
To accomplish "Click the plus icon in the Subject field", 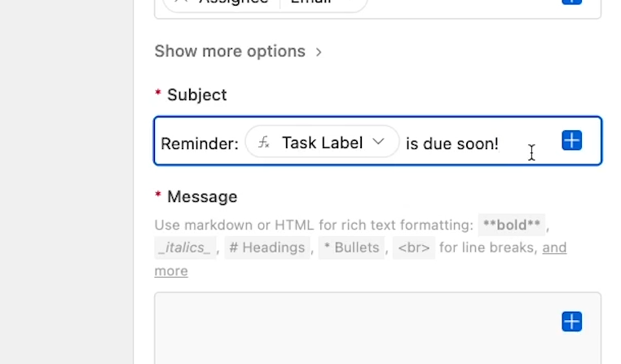I will point(571,140).
